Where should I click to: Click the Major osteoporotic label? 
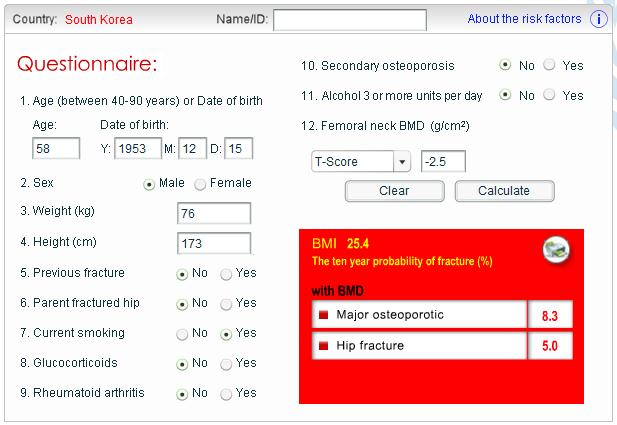click(x=390, y=315)
